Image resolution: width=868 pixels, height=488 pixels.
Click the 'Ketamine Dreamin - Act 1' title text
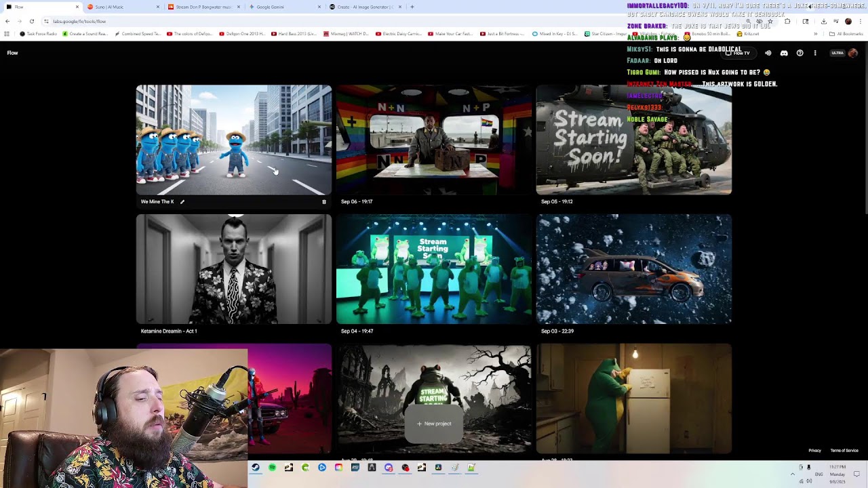(x=169, y=331)
